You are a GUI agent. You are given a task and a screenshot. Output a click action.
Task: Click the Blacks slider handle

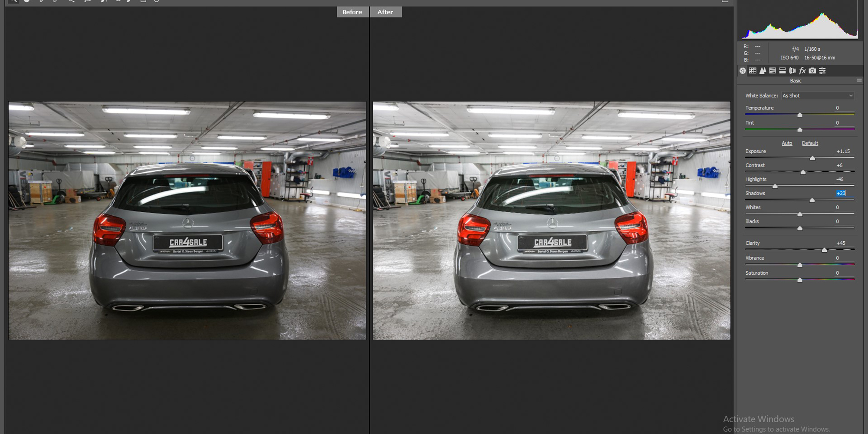click(x=800, y=228)
